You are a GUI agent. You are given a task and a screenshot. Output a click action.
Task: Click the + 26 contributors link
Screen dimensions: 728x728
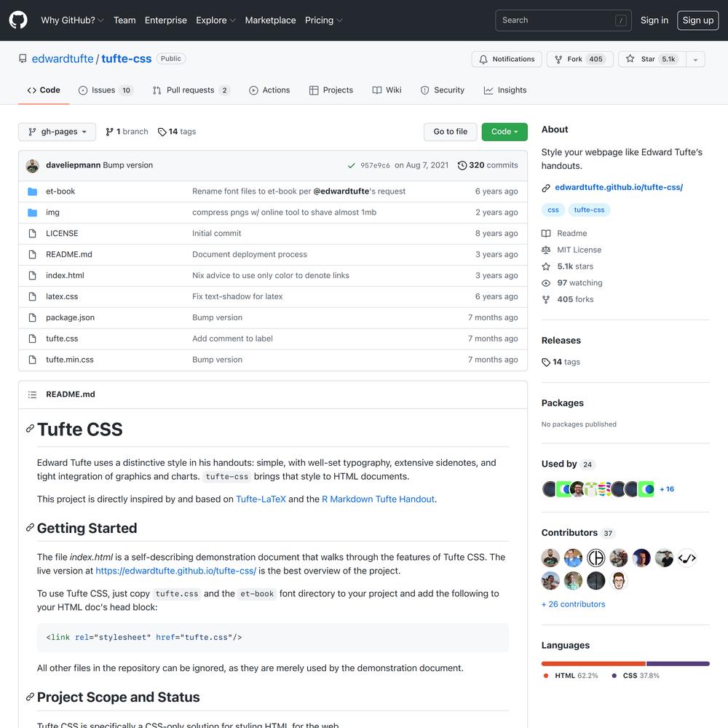click(573, 604)
